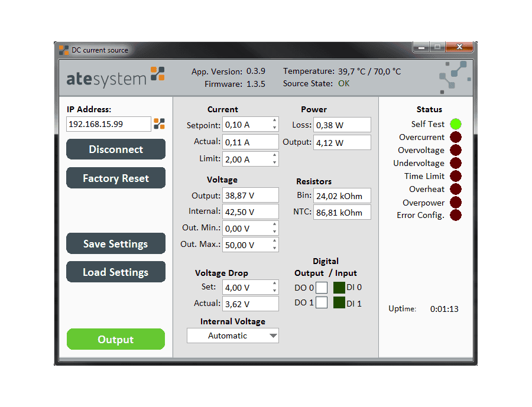Screen dimensions: 532x407
Task: Click the Voltage Output 38,87 V field
Action: pyautogui.click(x=251, y=196)
